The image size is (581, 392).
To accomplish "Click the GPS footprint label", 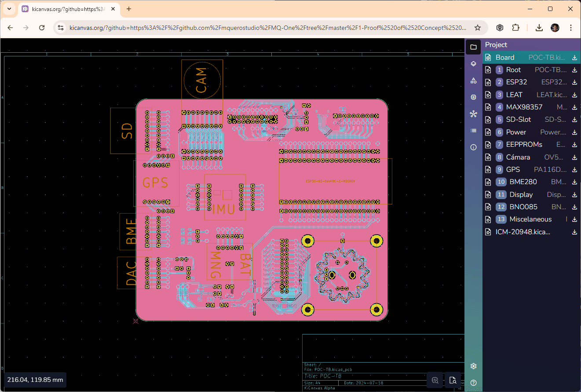I will click(x=156, y=183).
